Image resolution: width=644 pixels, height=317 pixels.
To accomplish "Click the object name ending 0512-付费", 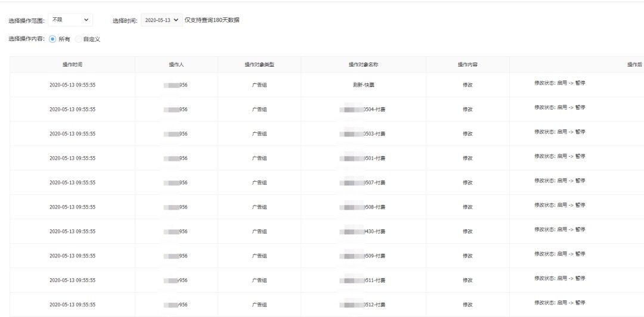I will tap(363, 304).
